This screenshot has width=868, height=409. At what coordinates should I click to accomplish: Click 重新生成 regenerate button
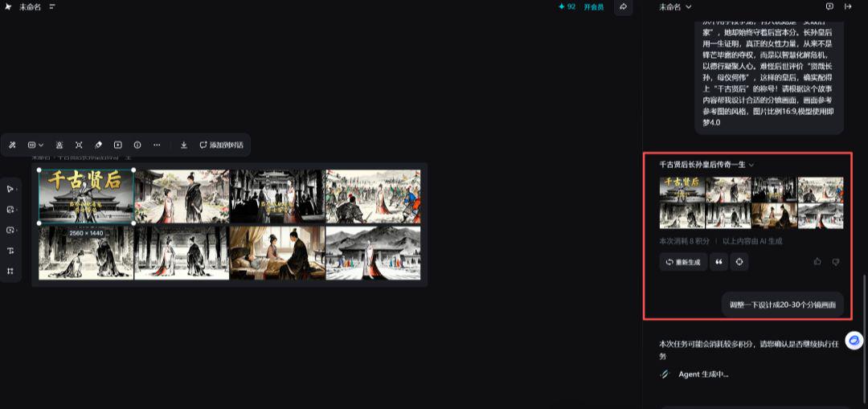point(683,262)
